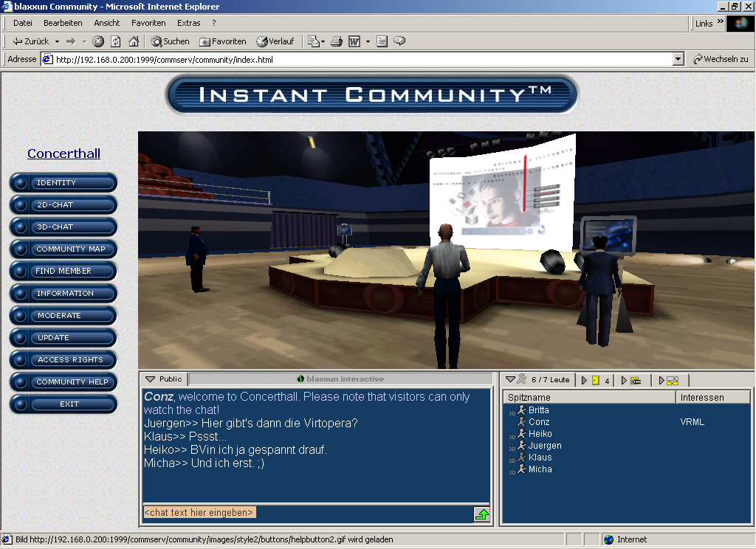Click the Forward arrow button
The image size is (756, 549).
click(x=71, y=41)
